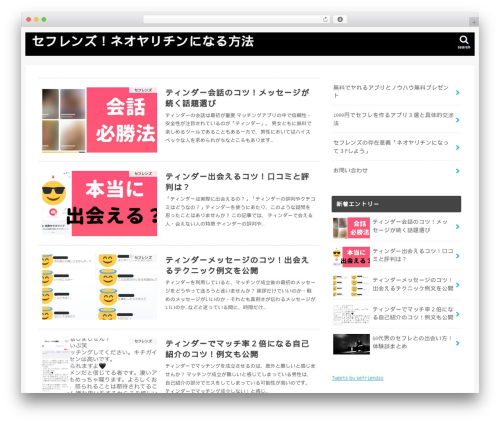Click the chevron beside セフレンズの存在意義 link
Screen dimensions: 500x423
[458, 147]
